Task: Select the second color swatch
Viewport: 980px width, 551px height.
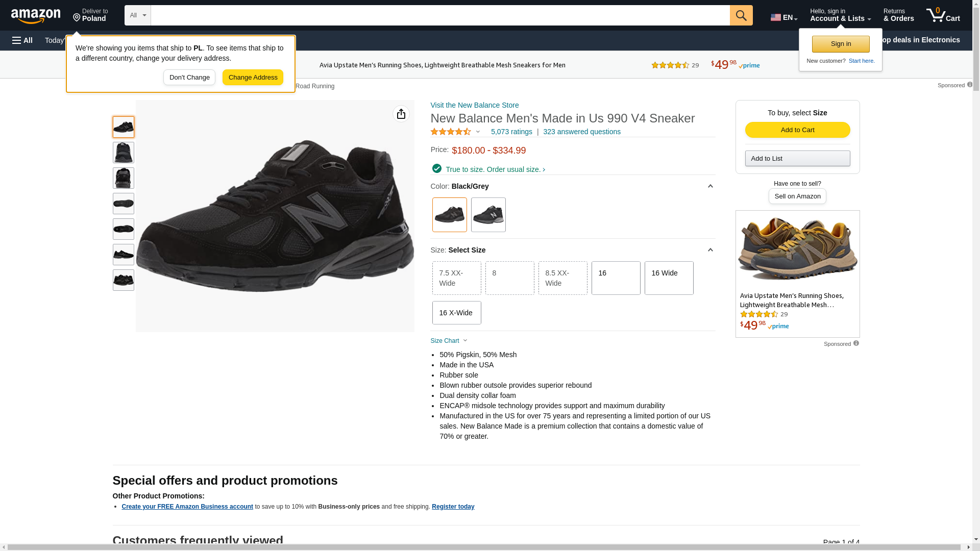Action: 488,215
